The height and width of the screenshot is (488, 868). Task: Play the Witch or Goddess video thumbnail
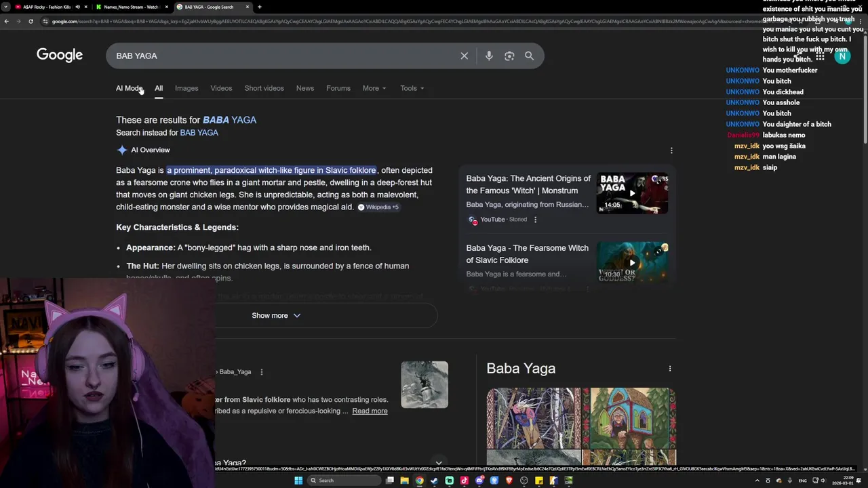pyautogui.click(x=632, y=262)
